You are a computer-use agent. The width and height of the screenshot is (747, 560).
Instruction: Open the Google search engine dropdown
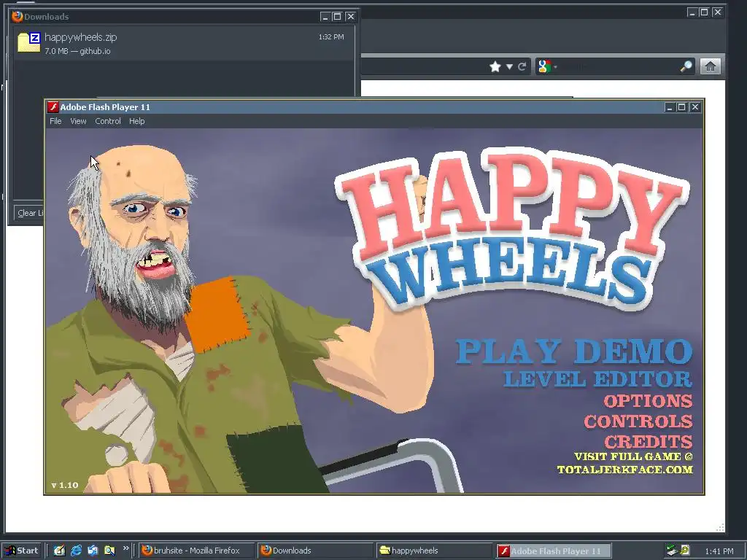pyautogui.click(x=547, y=66)
